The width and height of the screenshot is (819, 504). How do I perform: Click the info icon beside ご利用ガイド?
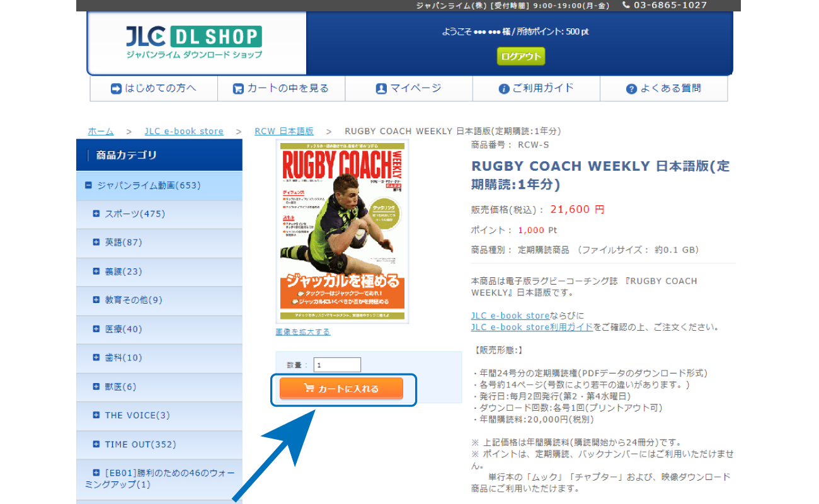click(x=503, y=89)
